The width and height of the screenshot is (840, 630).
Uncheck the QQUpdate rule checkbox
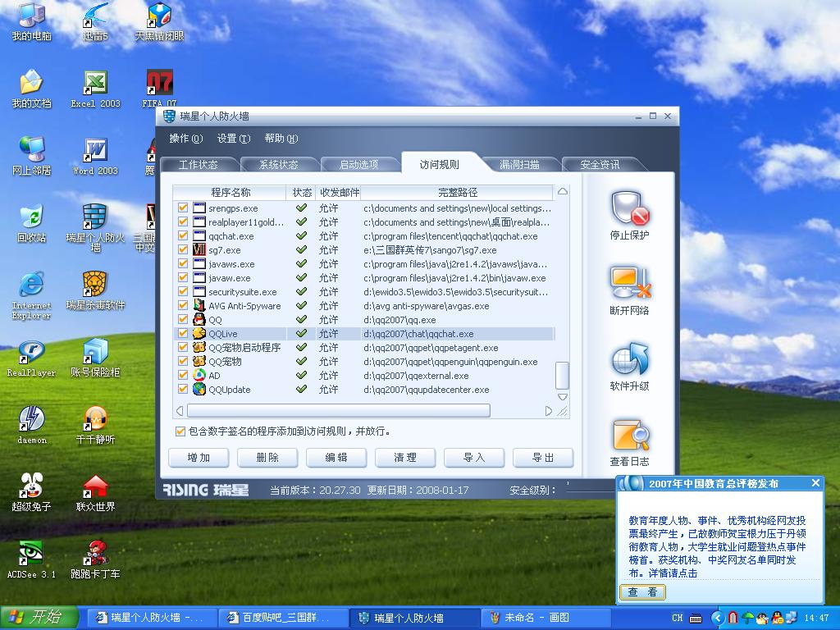183,388
